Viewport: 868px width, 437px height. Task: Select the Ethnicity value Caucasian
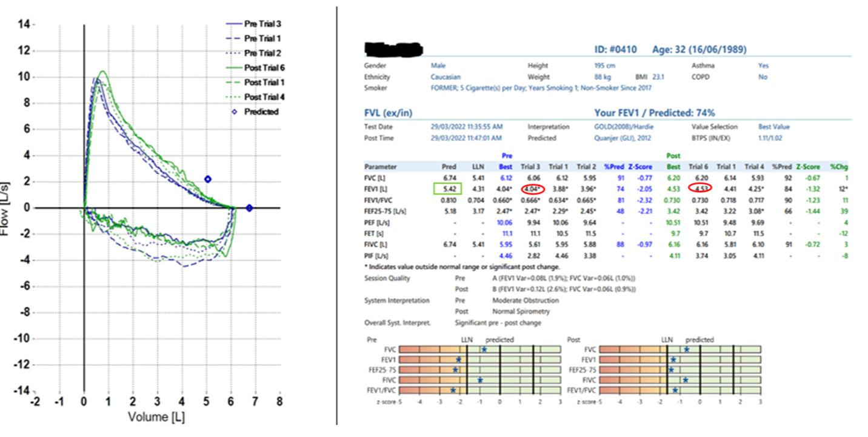pos(446,77)
